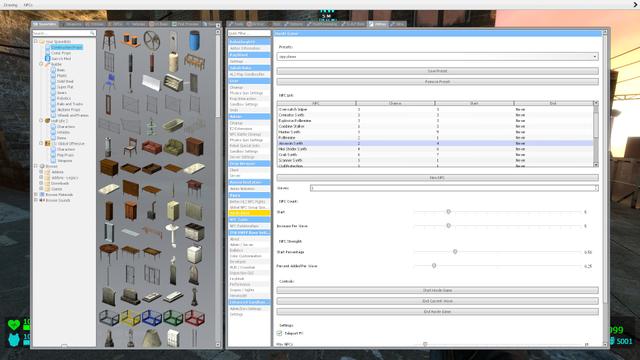Screen dimensions: 640x360
Task: Toggle the Teleport checkbox under Settings
Action: click(280, 333)
